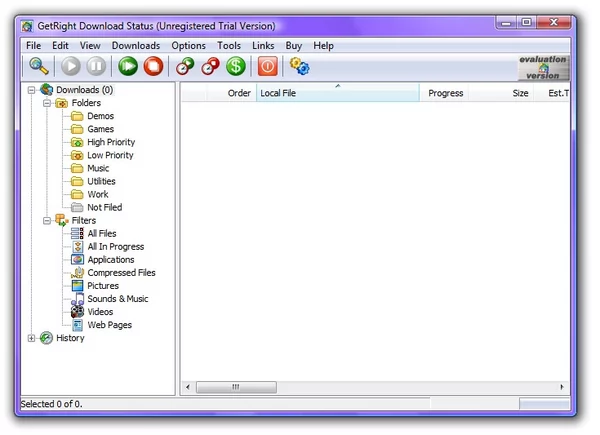The image size is (600, 435).
Task: Click the Applications filter icon
Action: pos(77,259)
